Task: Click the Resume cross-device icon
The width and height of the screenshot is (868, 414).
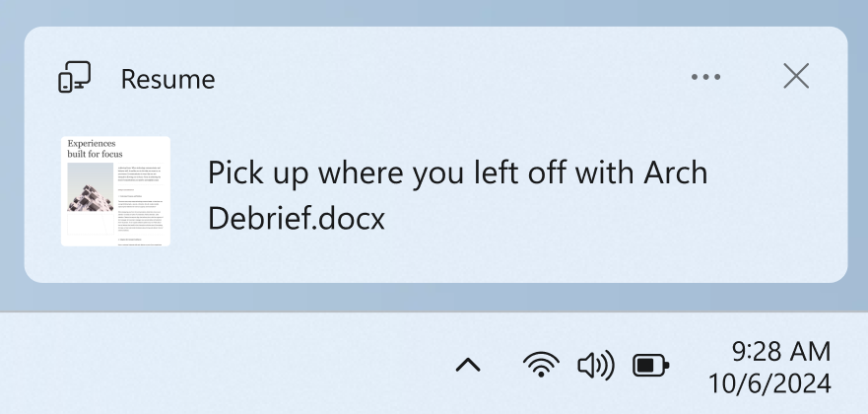Action: pos(75,78)
